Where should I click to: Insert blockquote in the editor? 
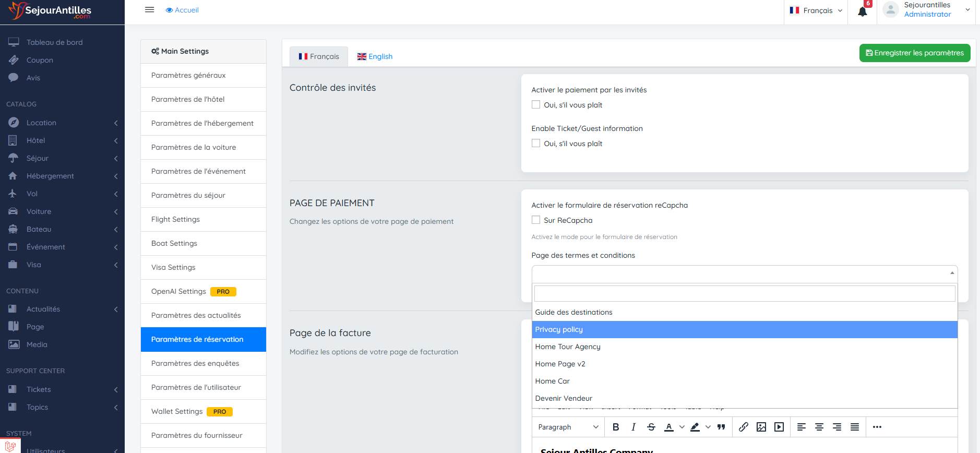[x=721, y=427]
